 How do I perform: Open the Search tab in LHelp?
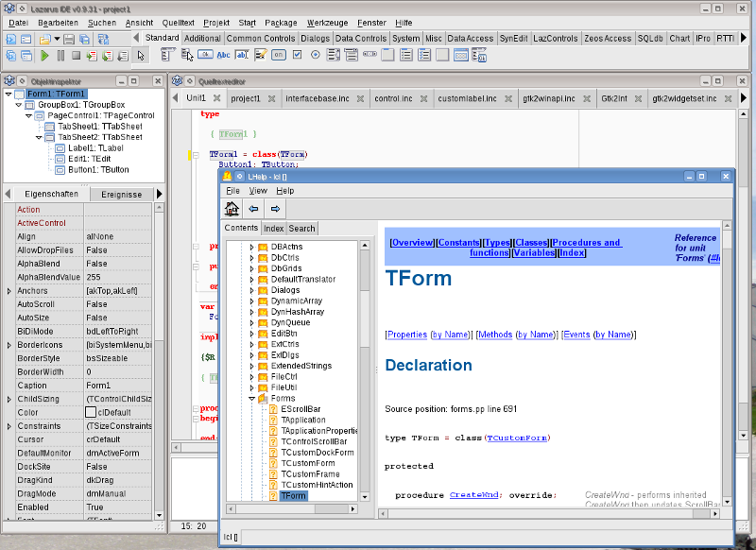point(302,228)
